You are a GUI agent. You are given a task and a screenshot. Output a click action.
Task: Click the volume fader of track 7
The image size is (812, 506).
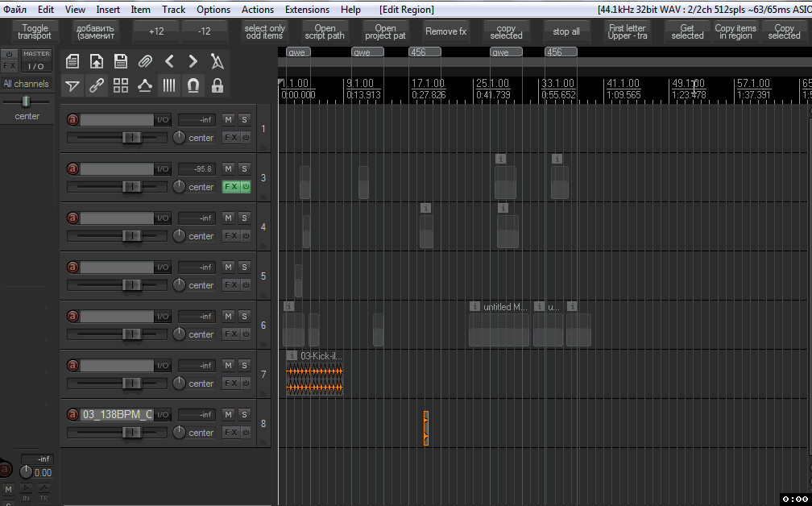[131, 384]
